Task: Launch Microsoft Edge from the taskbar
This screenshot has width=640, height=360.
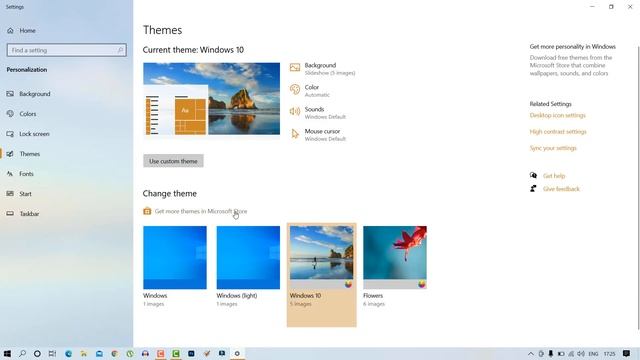Action: (x=68, y=353)
